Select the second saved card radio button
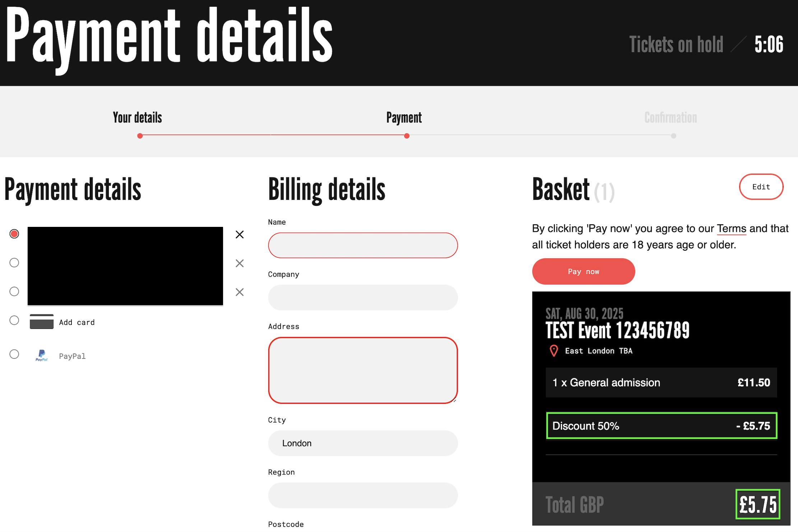 click(x=14, y=262)
